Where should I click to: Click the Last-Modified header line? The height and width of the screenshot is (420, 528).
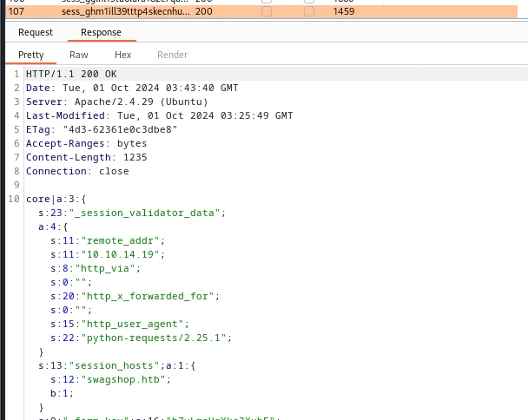coord(160,115)
